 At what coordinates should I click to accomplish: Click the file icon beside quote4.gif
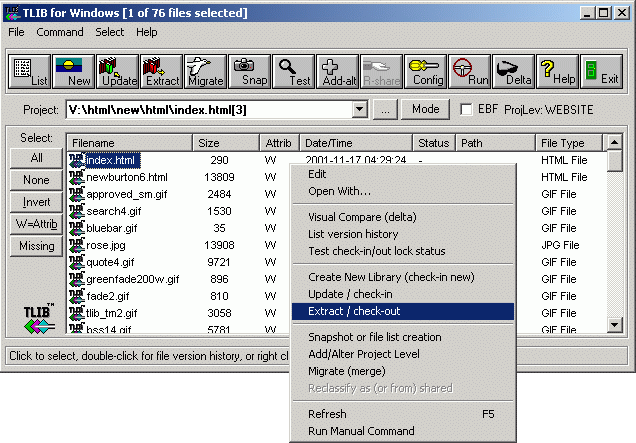coord(76,262)
